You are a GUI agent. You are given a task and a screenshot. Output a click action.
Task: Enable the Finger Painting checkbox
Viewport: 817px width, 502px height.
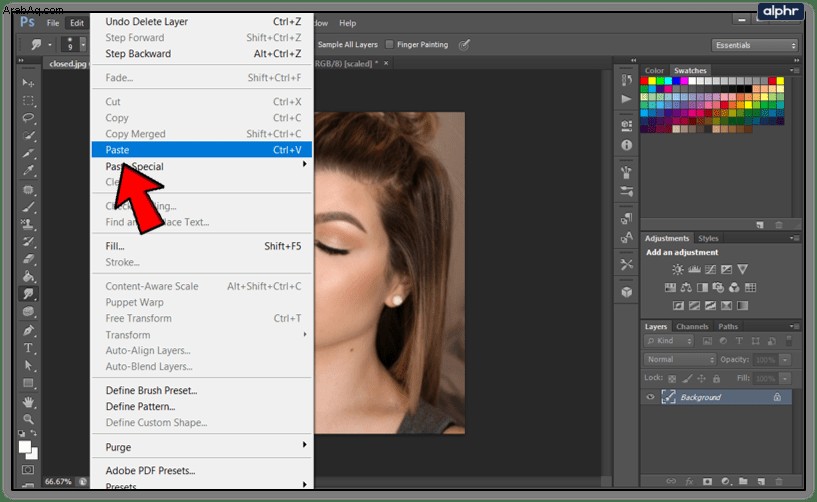tap(389, 45)
